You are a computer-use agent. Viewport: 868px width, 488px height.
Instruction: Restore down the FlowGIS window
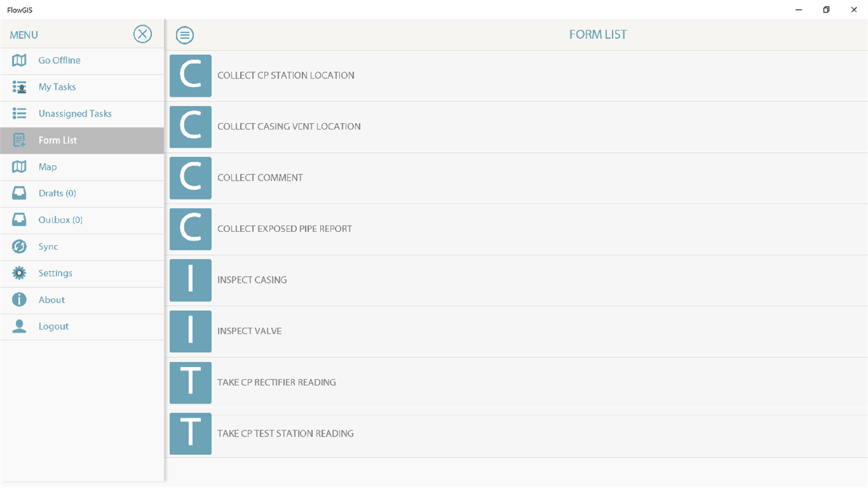tap(826, 10)
